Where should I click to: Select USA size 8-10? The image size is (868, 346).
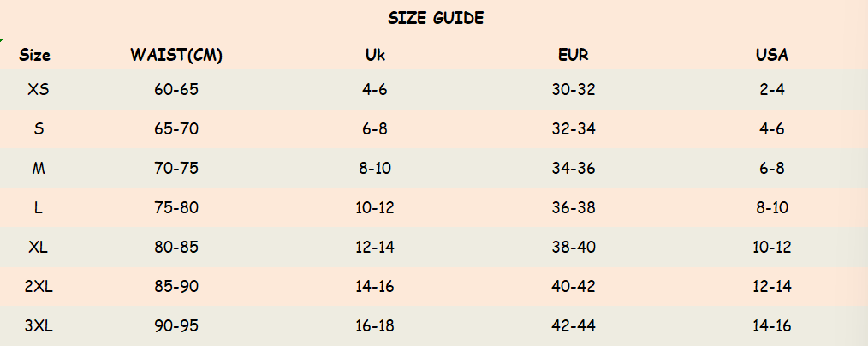[771, 207]
